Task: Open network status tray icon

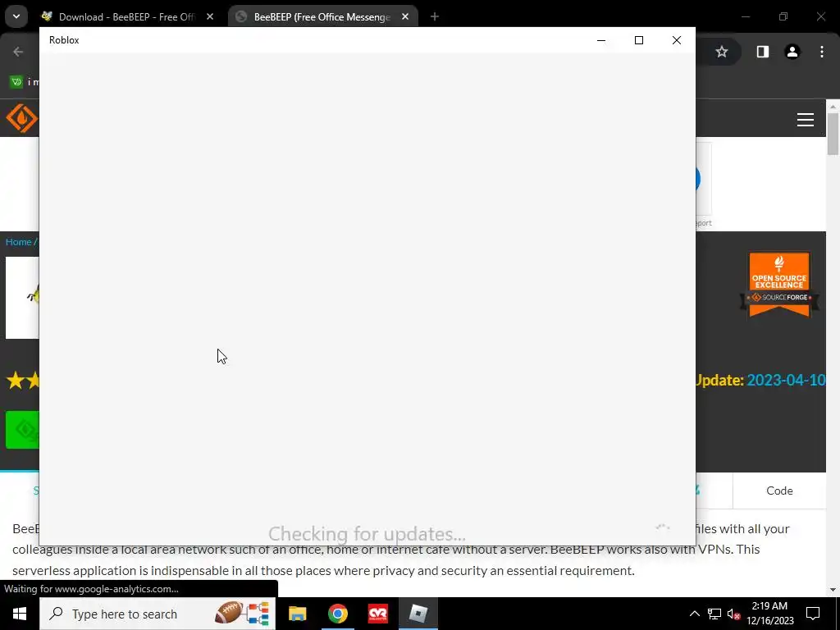Action: (714, 614)
